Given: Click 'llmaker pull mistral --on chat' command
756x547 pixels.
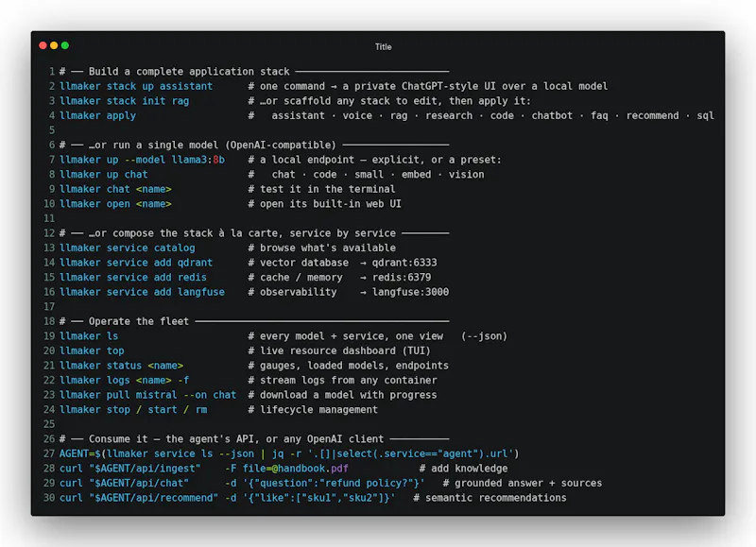Looking at the screenshot, I should [x=148, y=395].
